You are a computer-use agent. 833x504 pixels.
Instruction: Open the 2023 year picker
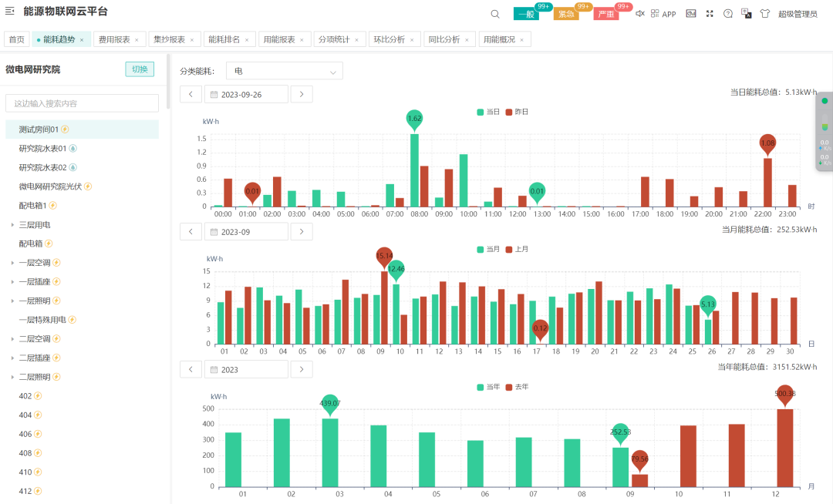click(x=246, y=369)
